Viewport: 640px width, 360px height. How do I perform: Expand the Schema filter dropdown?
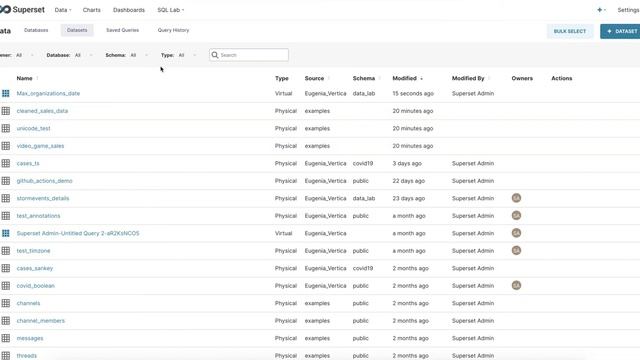point(139,55)
